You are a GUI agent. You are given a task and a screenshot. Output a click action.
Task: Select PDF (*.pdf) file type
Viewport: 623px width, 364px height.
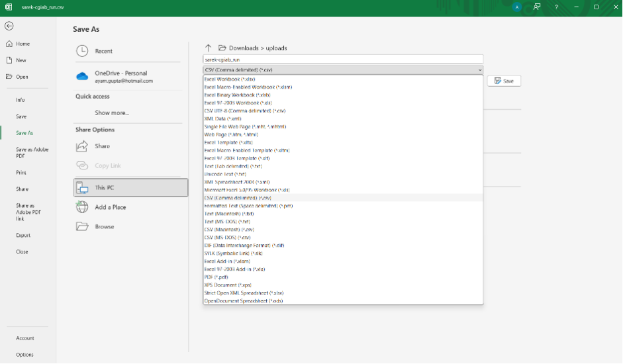point(218,277)
